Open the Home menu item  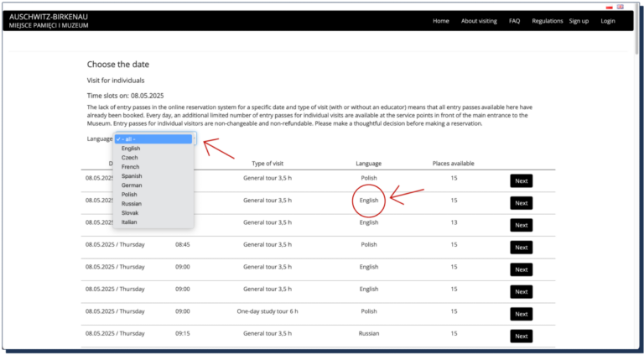441,21
